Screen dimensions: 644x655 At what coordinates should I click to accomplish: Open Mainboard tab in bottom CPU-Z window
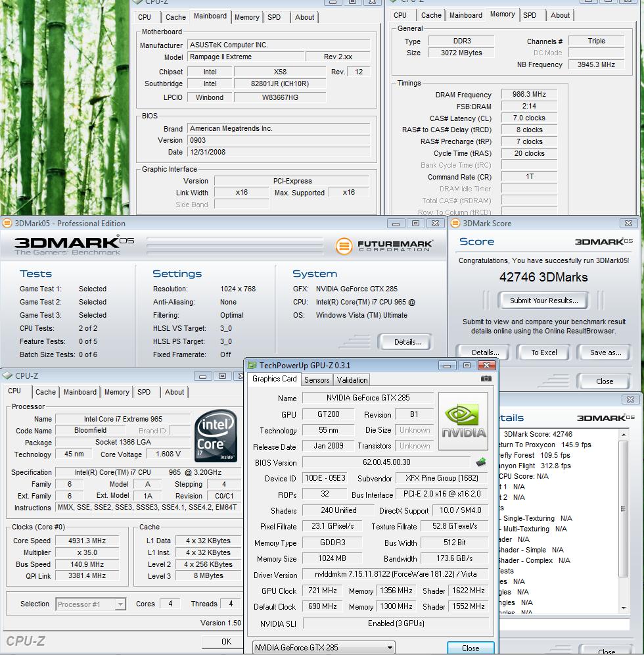pyautogui.click(x=80, y=392)
